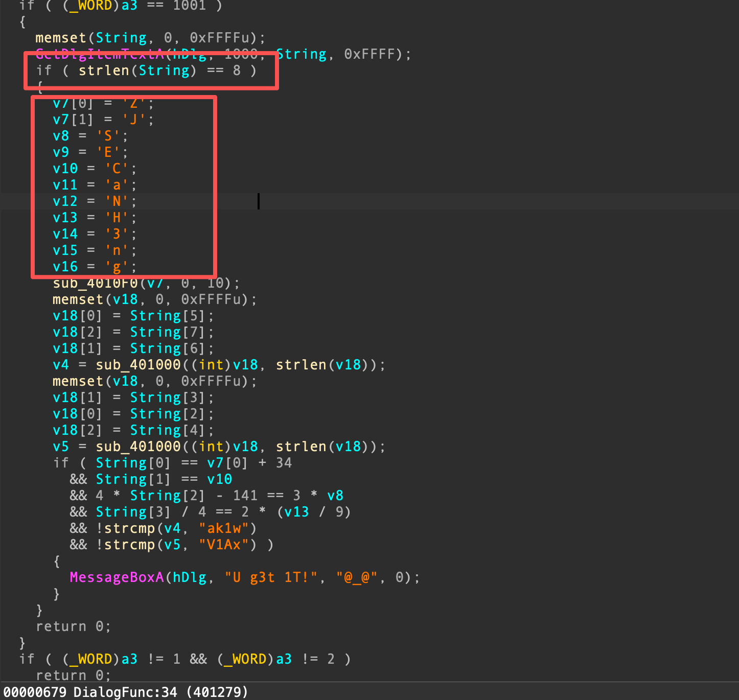The height and width of the screenshot is (700, 739).
Task: Click the "@_@" string literal
Action: 357,577
